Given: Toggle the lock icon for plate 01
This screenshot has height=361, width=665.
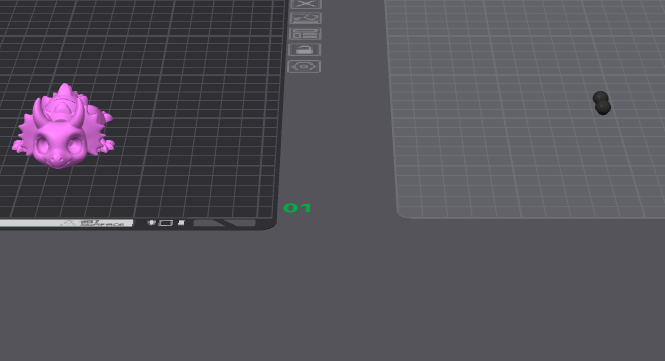Looking at the screenshot, I should click(x=305, y=50).
